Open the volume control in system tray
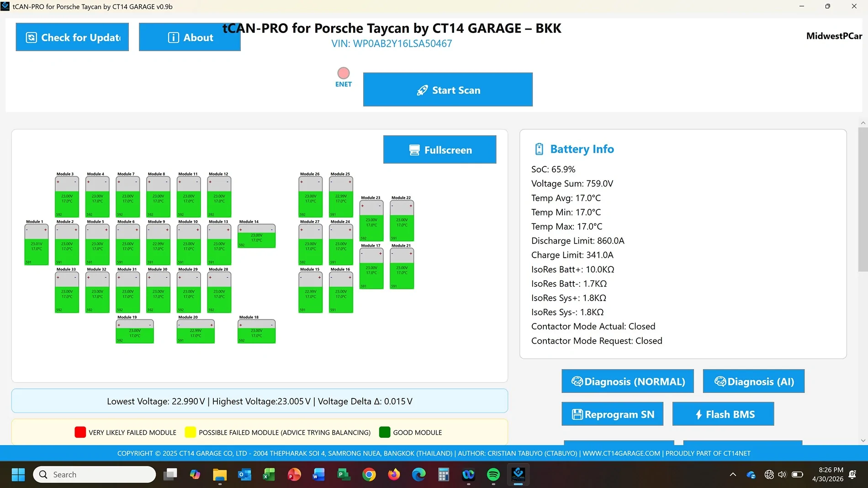This screenshot has width=868, height=488. [782, 475]
